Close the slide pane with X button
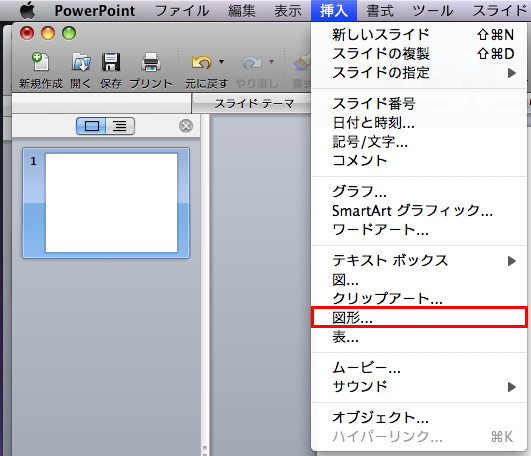531x456 pixels. click(186, 126)
